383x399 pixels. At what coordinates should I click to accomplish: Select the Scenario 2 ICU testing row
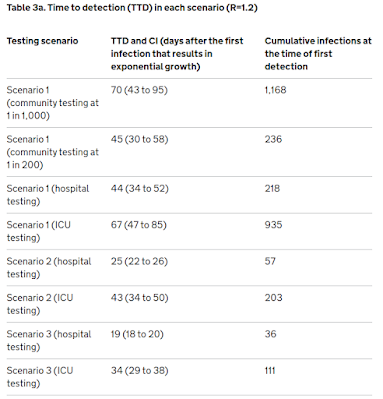click(x=189, y=304)
